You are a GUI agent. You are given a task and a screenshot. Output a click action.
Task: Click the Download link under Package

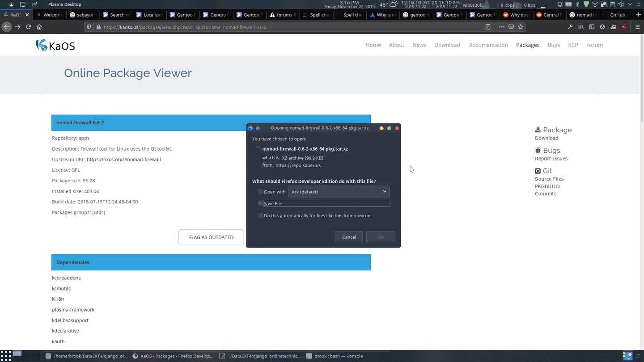click(547, 138)
